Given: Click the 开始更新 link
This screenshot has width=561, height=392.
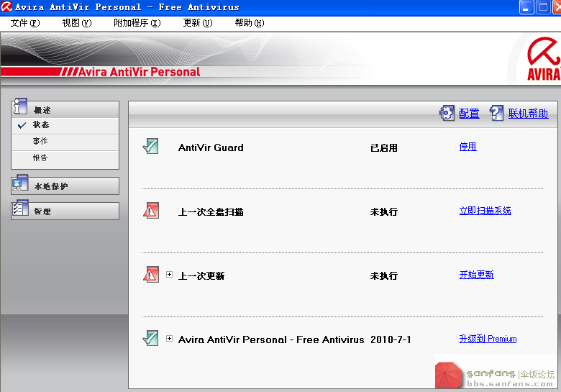Looking at the screenshot, I should point(477,275).
